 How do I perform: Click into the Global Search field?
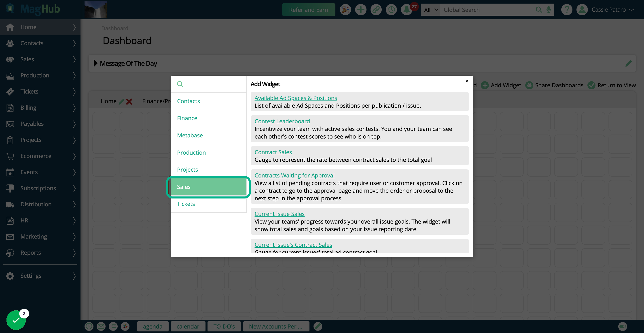tap(487, 10)
